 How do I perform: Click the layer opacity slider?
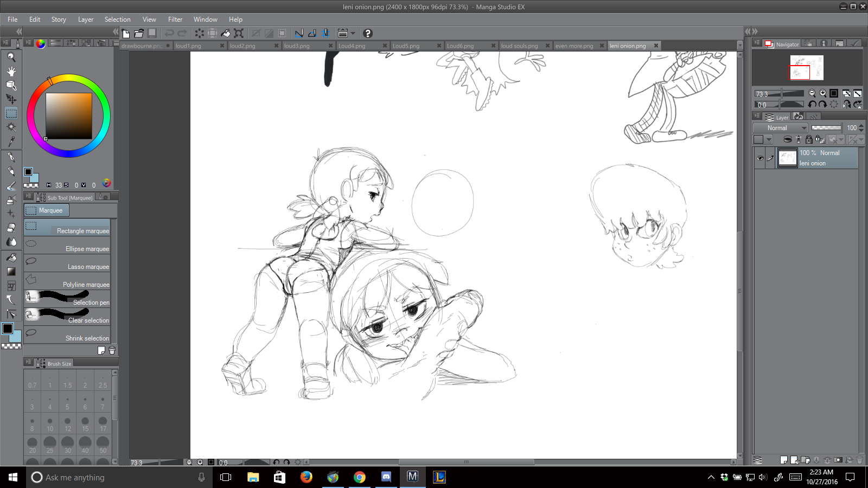click(826, 128)
